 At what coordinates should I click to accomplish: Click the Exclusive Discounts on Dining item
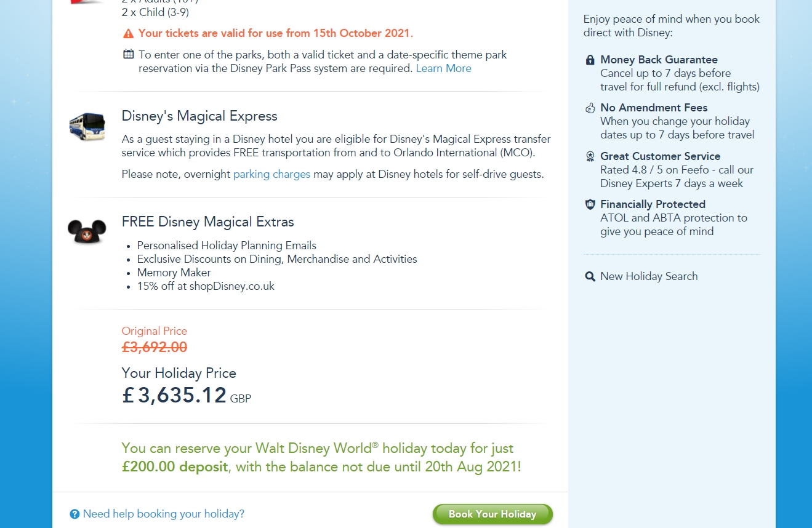277,259
